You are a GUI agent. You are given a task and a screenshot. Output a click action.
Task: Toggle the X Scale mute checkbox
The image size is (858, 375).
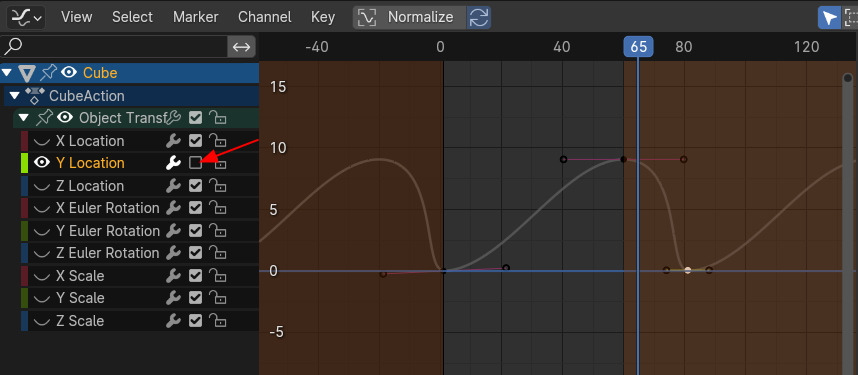(195, 275)
